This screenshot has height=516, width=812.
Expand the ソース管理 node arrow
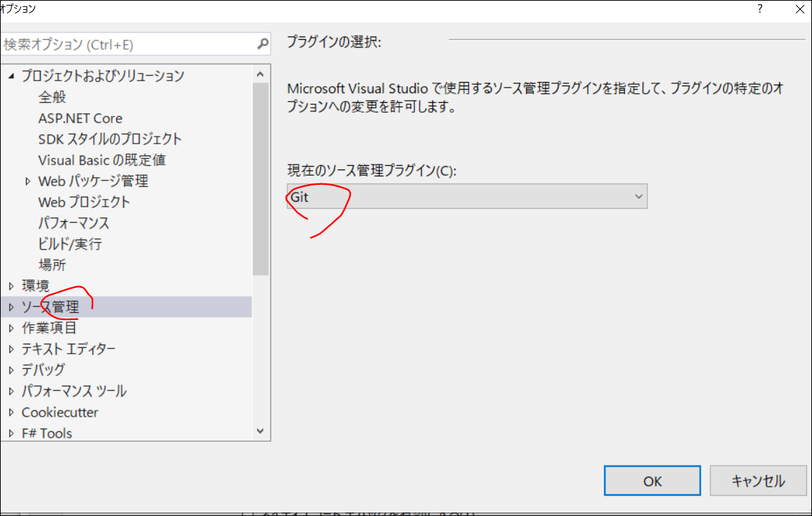coord(11,307)
